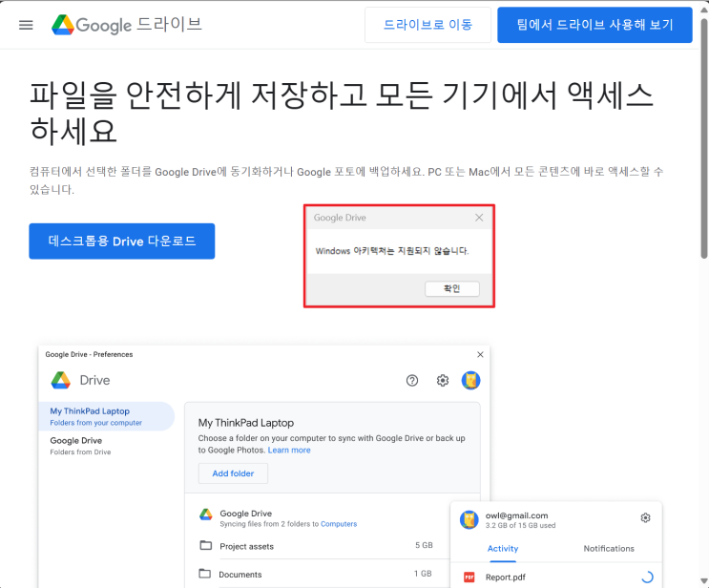709x588 pixels.
Task: Click the '드라이브로 이동' button
Action: (x=427, y=25)
